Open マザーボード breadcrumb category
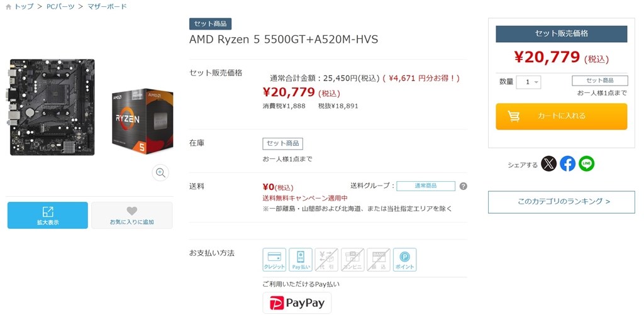Viewport: 644px width, 315px height. [x=107, y=6]
